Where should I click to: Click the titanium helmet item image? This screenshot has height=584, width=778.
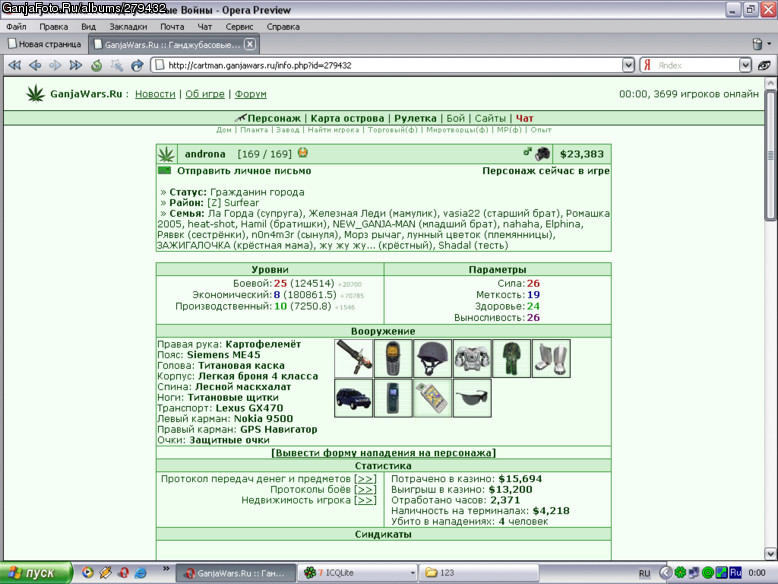click(432, 358)
